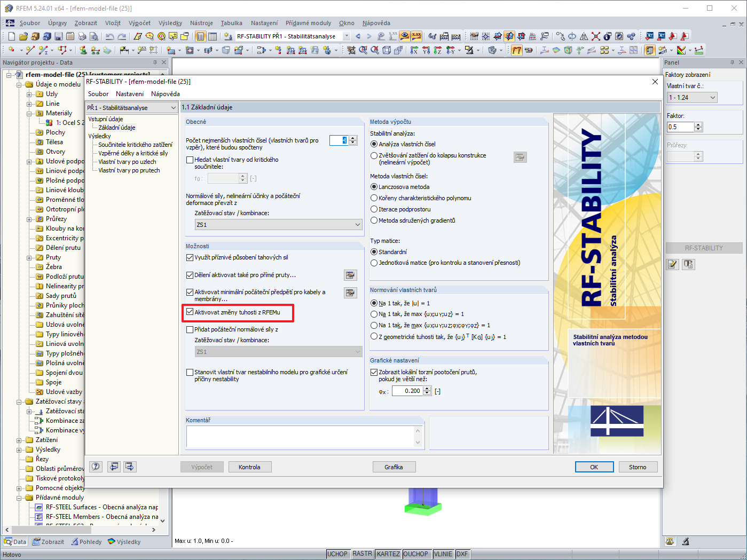Image resolution: width=747 pixels, height=560 pixels.
Task: Toggle 'Využít příznivé působení tahových sil' checkbox
Action: point(190,257)
